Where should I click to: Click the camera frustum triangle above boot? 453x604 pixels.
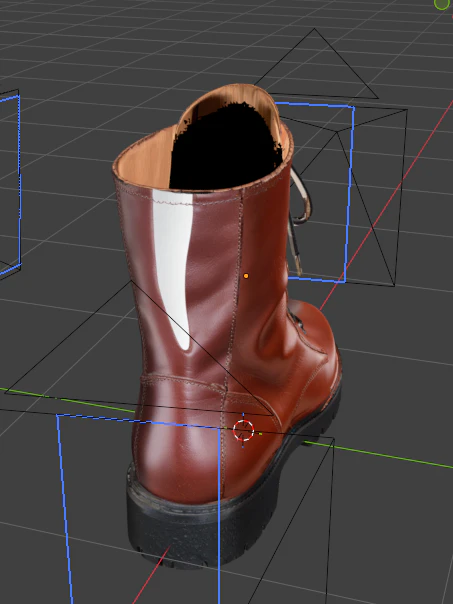[x=316, y=64]
